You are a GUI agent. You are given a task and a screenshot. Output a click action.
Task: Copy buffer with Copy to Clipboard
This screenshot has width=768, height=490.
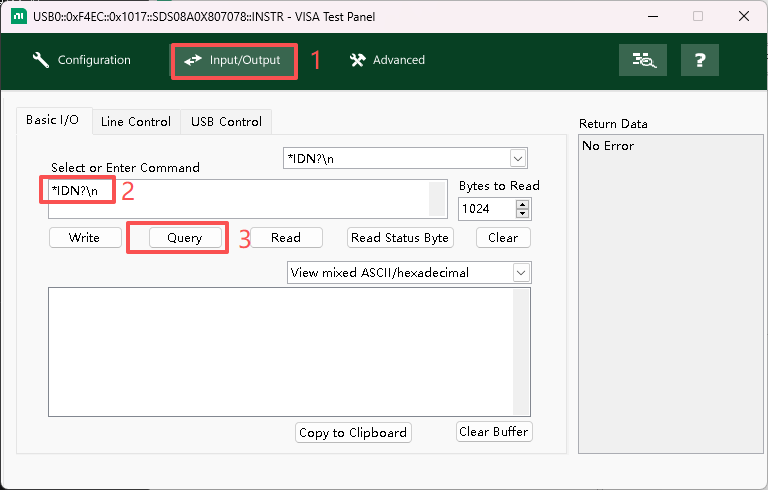[353, 433]
